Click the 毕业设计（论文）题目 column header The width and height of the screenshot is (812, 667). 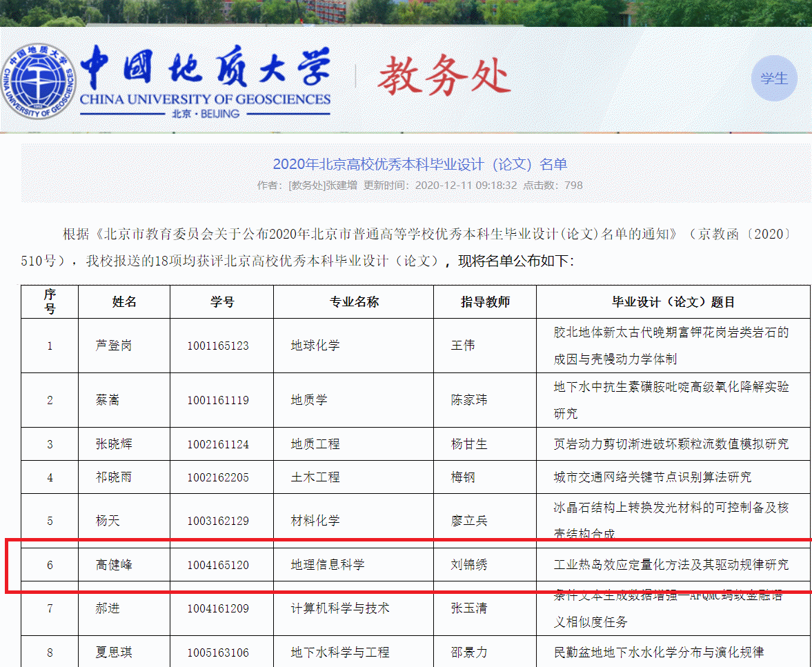click(673, 301)
